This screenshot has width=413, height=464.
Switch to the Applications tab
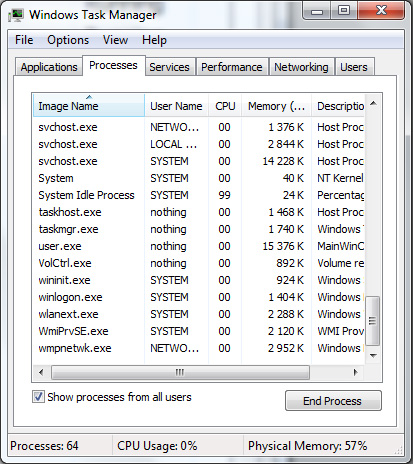point(49,67)
